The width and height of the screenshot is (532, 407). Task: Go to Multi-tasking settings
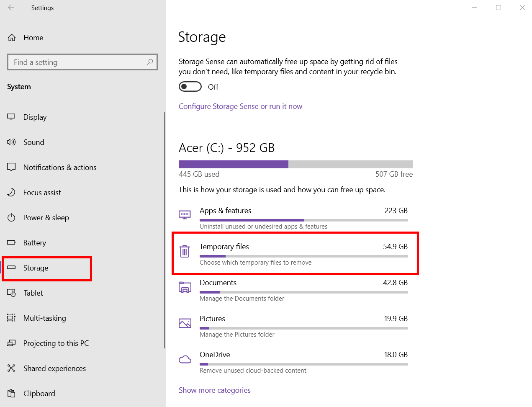(83, 318)
